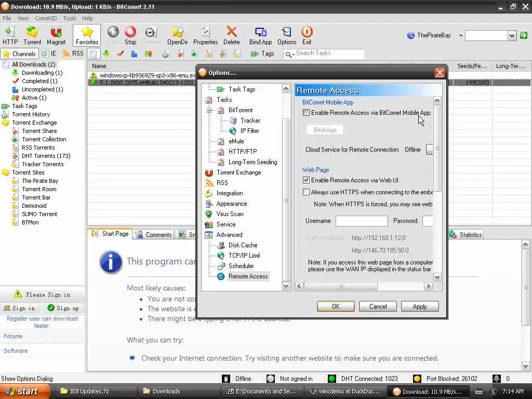Click the Remote Access panel horizontal scrollbar thumb
This screenshot has width=532, height=399.
[x=341, y=286]
